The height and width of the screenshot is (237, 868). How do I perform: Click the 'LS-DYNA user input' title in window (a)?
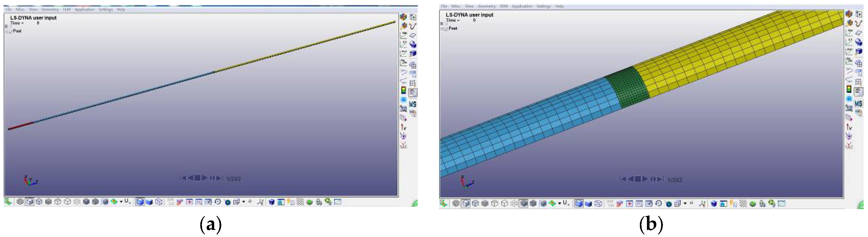tap(33, 17)
